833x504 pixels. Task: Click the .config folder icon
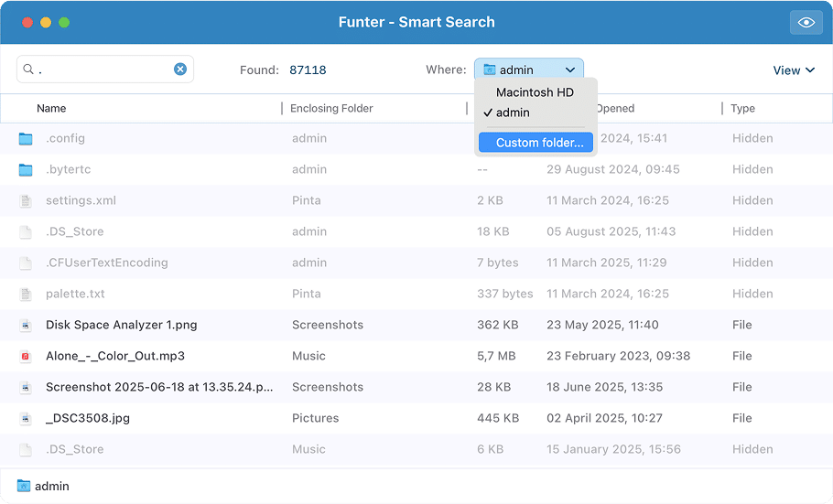tap(26, 139)
